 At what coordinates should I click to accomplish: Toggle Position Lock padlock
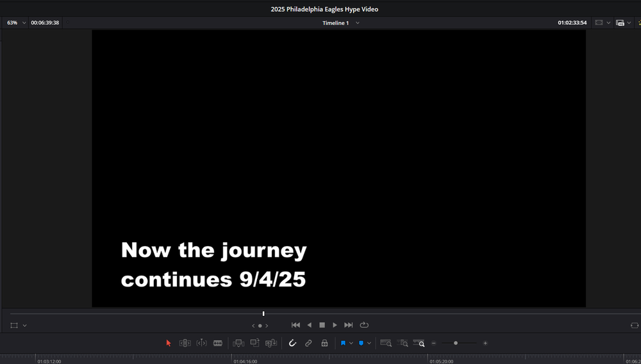324,343
